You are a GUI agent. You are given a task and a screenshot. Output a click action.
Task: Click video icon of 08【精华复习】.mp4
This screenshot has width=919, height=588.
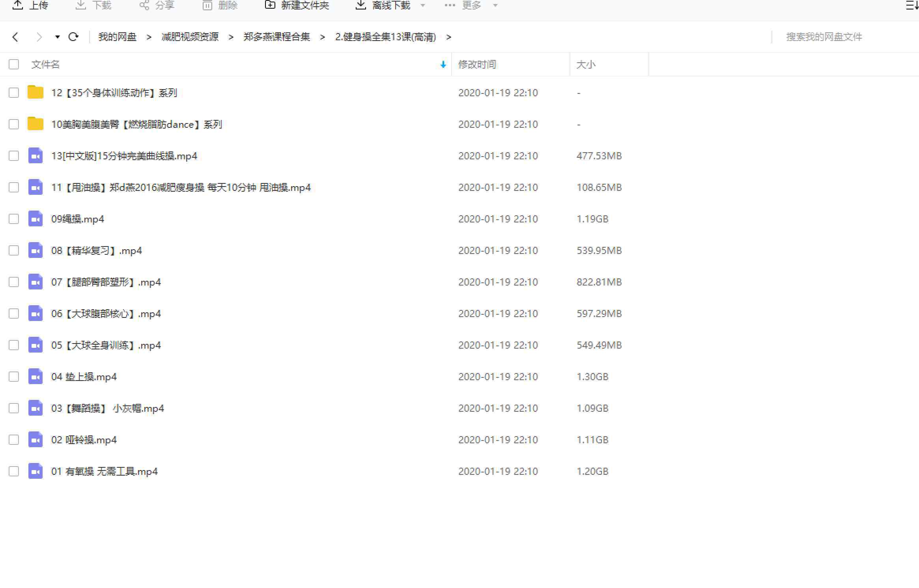(35, 250)
